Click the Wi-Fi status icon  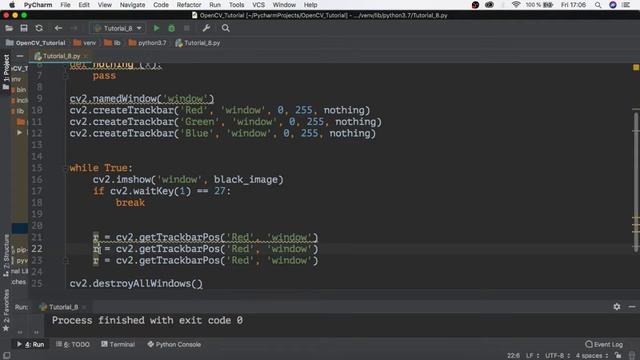click(x=516, y=5)
